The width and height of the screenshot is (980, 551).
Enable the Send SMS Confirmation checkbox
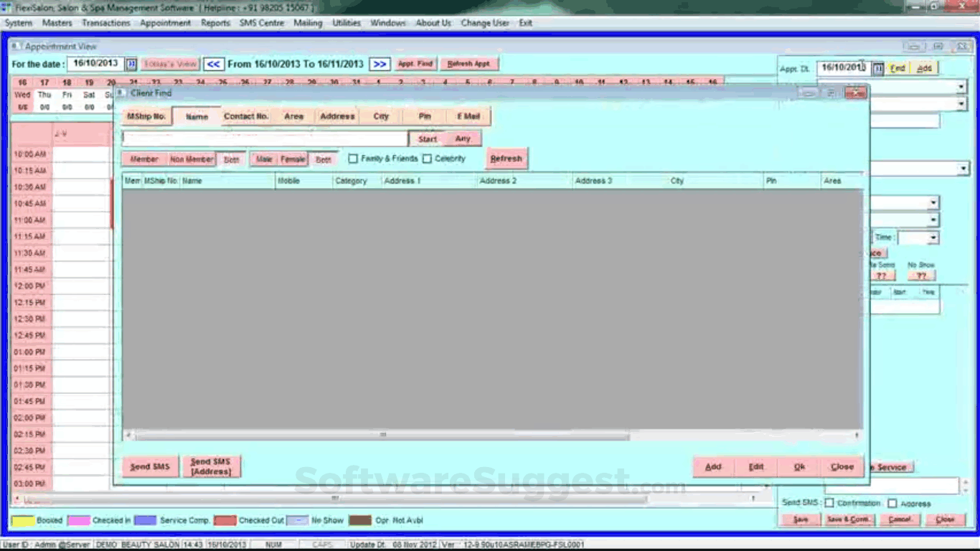829,503
